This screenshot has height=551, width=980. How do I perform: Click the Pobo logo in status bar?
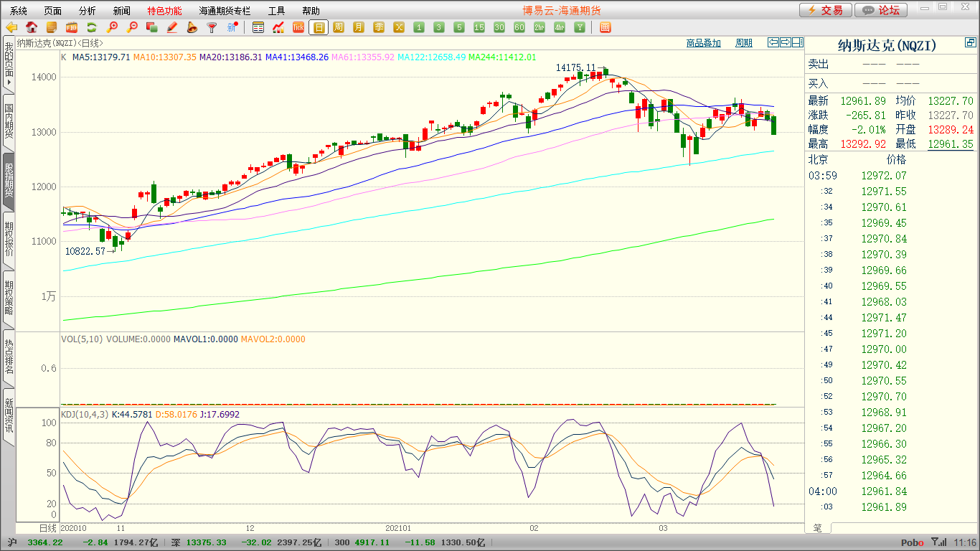pyautogui.click(x=913, y=543)
